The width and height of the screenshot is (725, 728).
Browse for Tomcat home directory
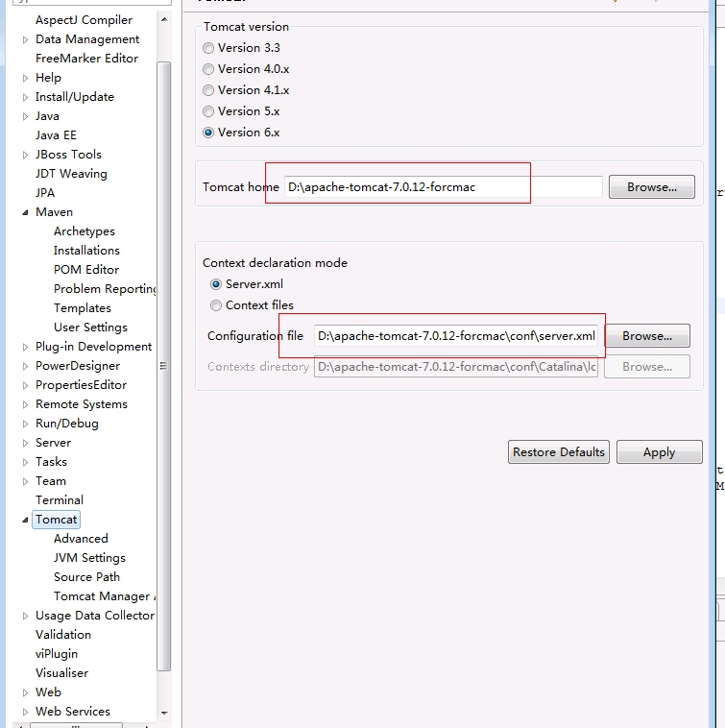point(652,187)
